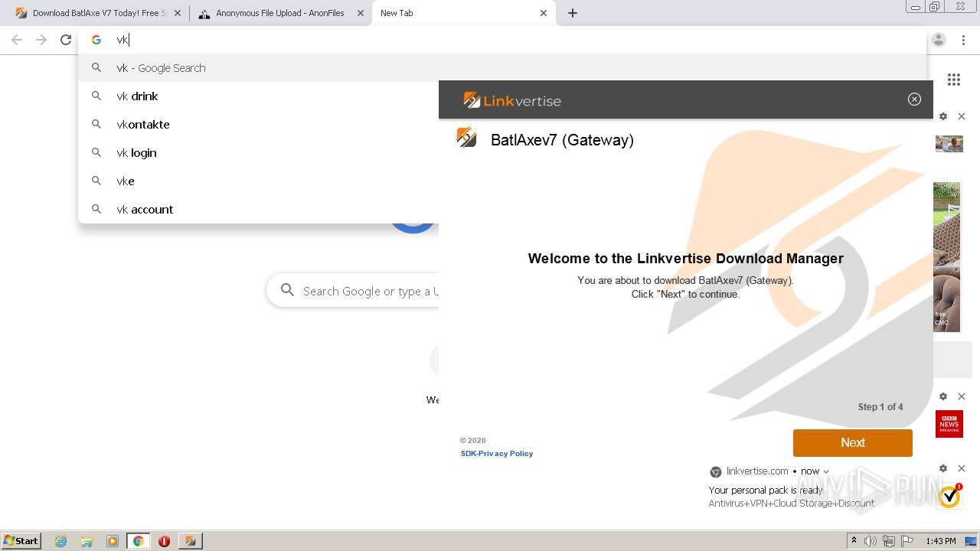This screenshot has width=980, height=551.
Task: Dismiss the linkvertise.com notification
Action: [962, 468]
